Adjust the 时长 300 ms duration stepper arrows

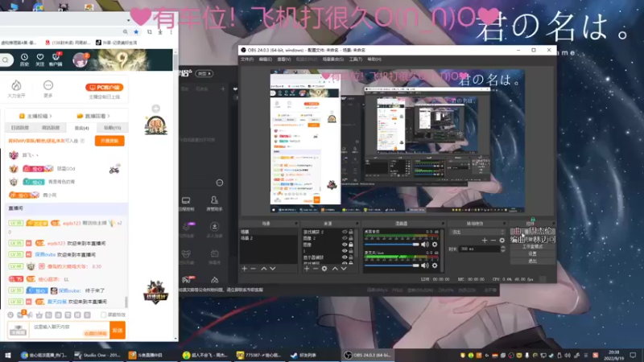[503, 249]
